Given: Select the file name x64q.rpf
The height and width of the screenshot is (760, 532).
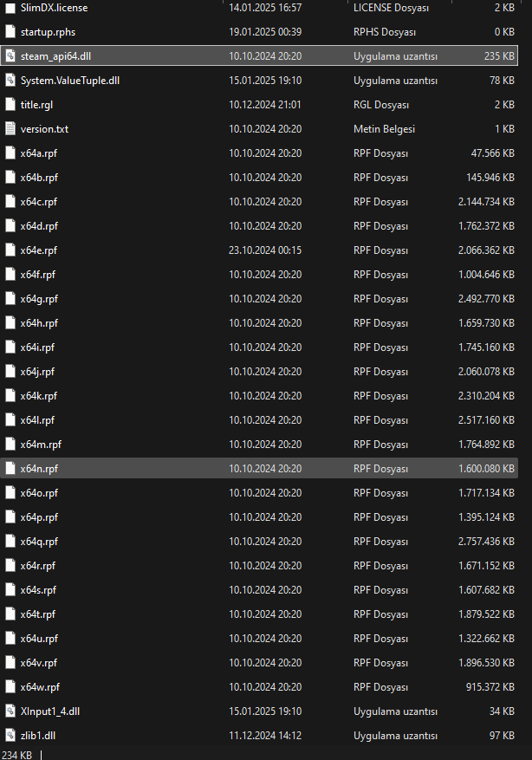Looking at the screenshot, I should tap(39, 542).
